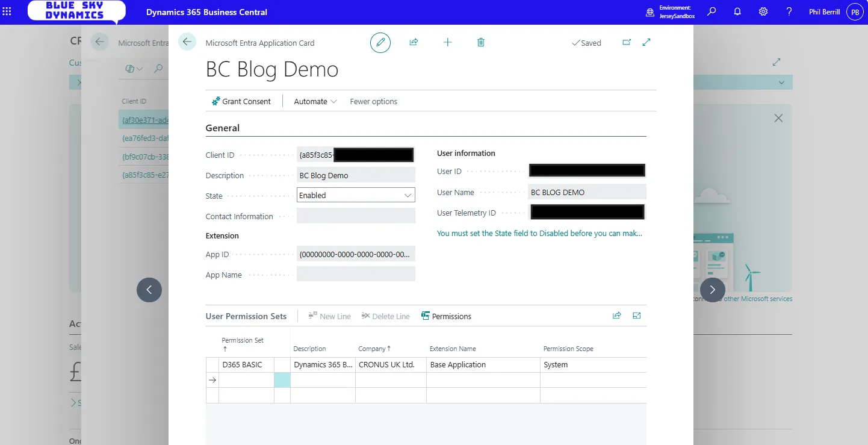Click the App Name field
868x445 pixels.
(356, 274)
